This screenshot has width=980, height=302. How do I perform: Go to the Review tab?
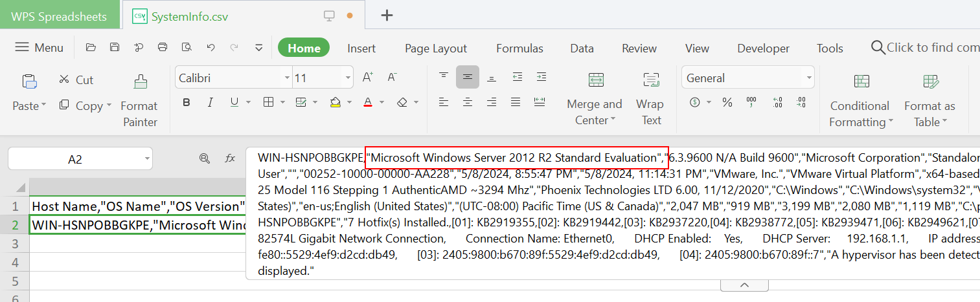click(x=639, y=48)
